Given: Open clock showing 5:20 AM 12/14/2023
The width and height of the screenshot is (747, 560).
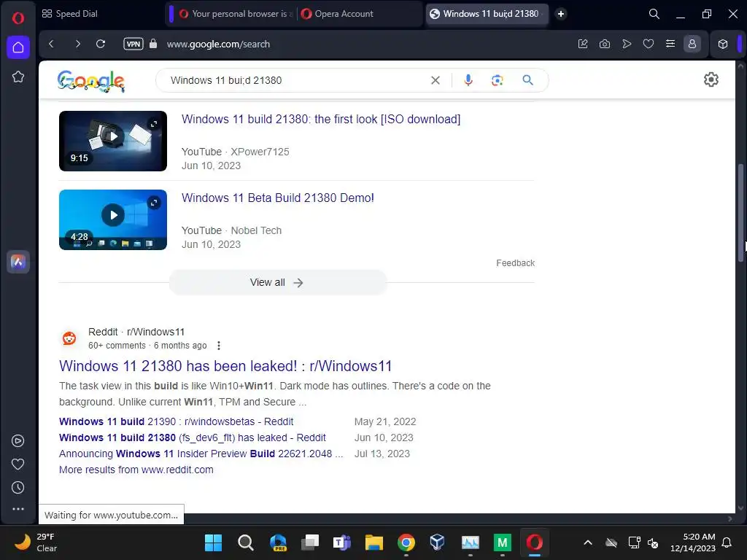Looking at the screenshot, I should (693, 542).
